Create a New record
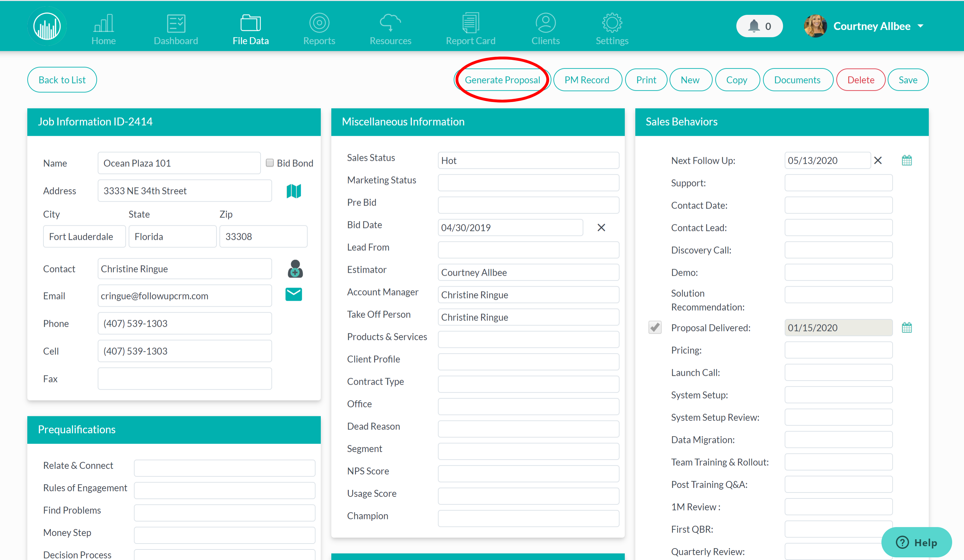 (x=691, y=80)
